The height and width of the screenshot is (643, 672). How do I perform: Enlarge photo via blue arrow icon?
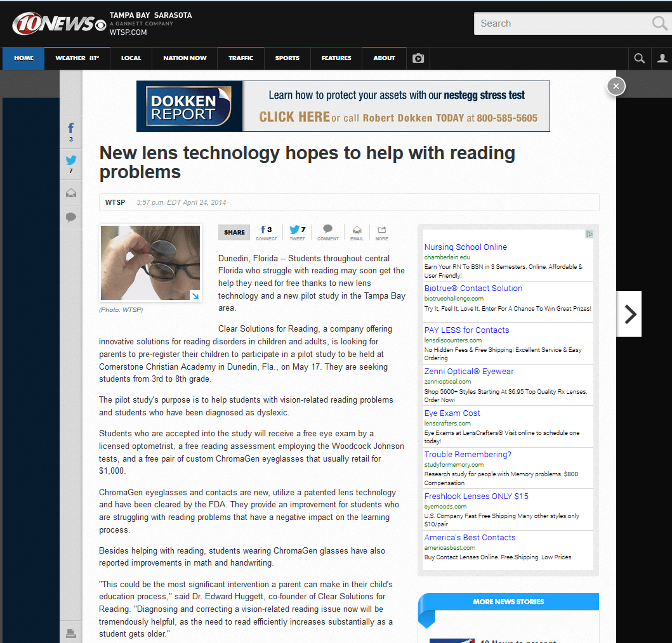click(195, 296)
